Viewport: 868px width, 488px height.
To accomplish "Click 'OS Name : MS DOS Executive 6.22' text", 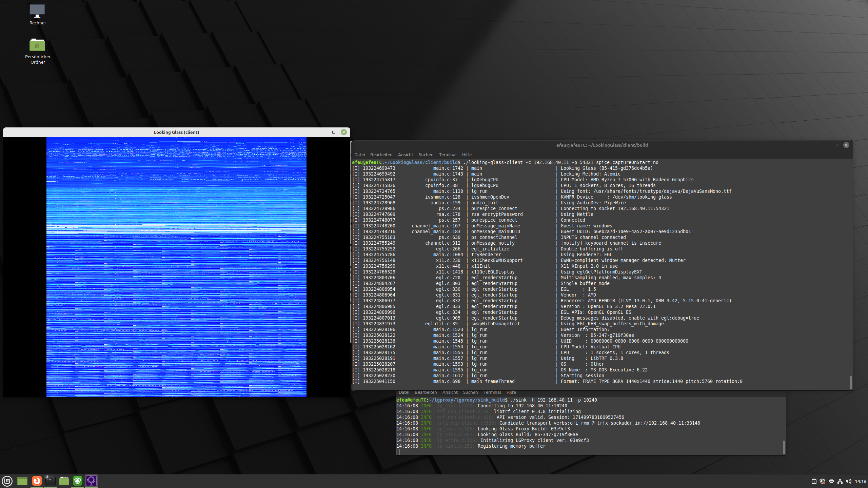I will tap(604, 370).
